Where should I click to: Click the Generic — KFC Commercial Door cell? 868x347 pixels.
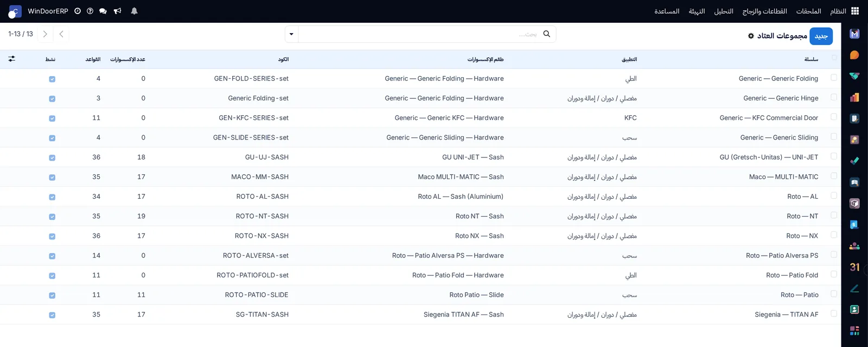tap(769, 118)
